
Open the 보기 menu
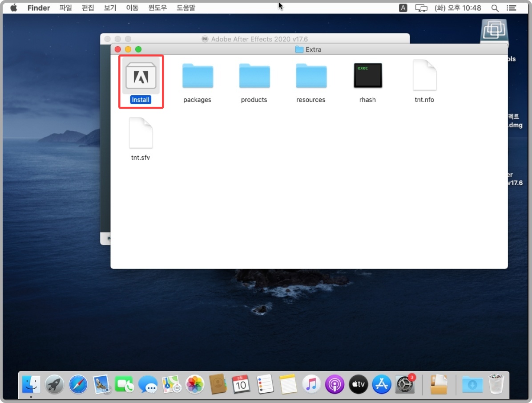click(x=110, y=8)
